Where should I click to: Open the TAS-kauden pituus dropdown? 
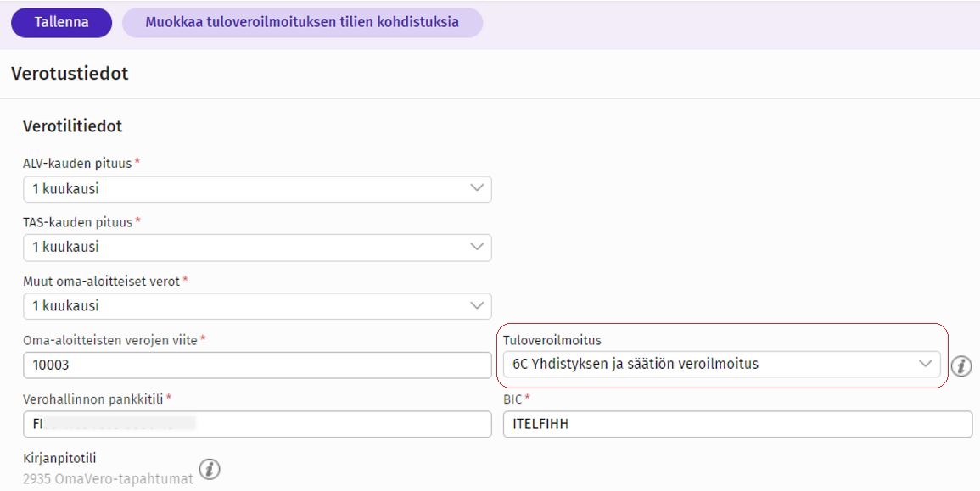pos(257,248)
